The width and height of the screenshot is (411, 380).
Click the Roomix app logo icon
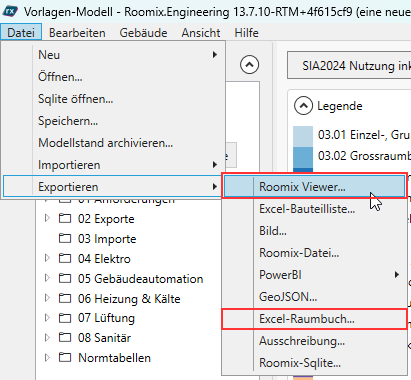(10, 10)
